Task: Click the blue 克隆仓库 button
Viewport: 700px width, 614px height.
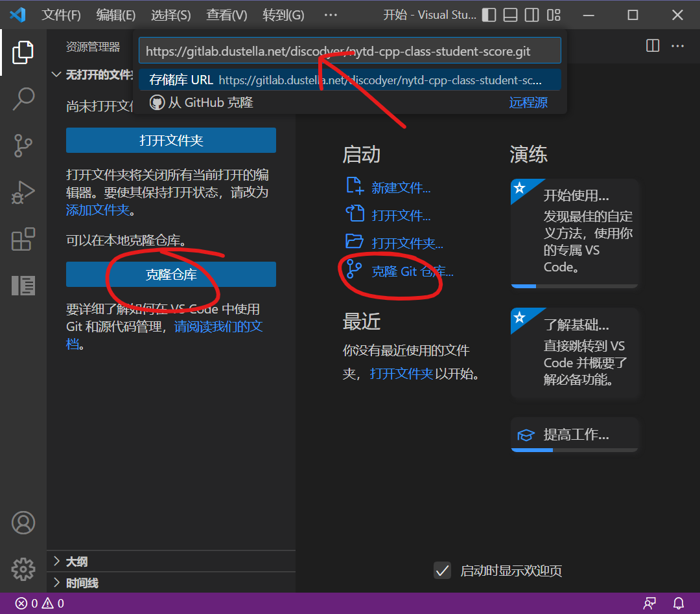Action: click(171, 274)
